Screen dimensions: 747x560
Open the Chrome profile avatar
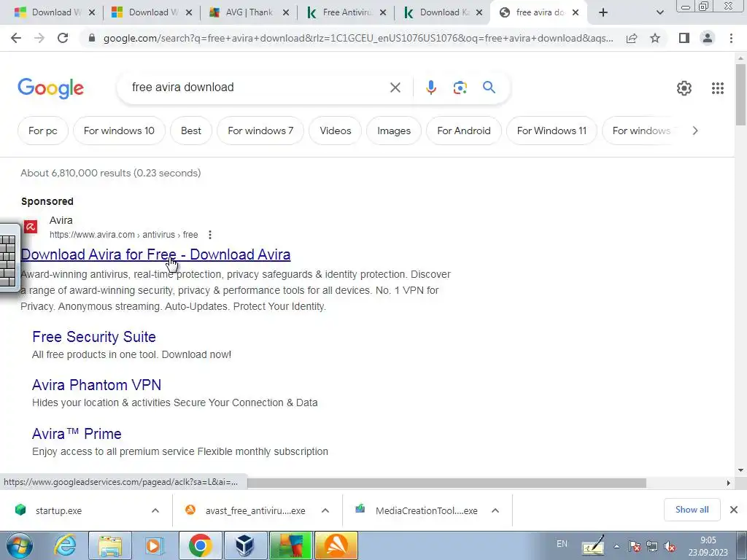[x=708, y=38]
